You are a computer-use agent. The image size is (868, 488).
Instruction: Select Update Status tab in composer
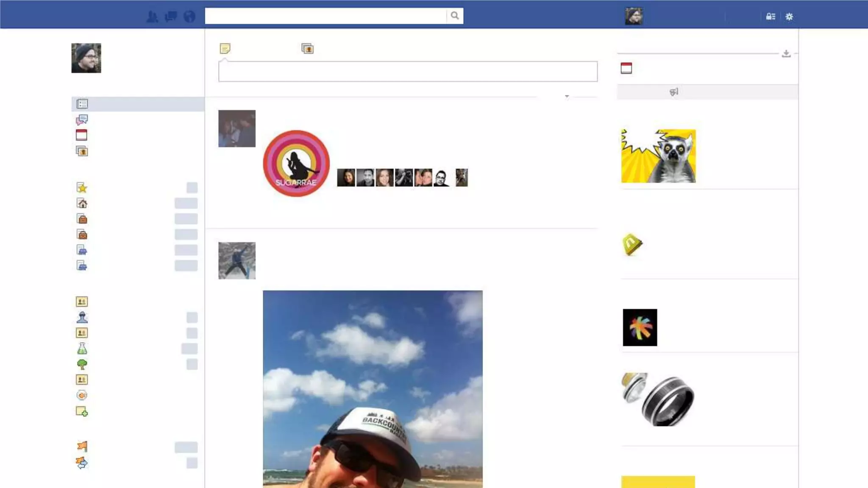coord(225,48)
